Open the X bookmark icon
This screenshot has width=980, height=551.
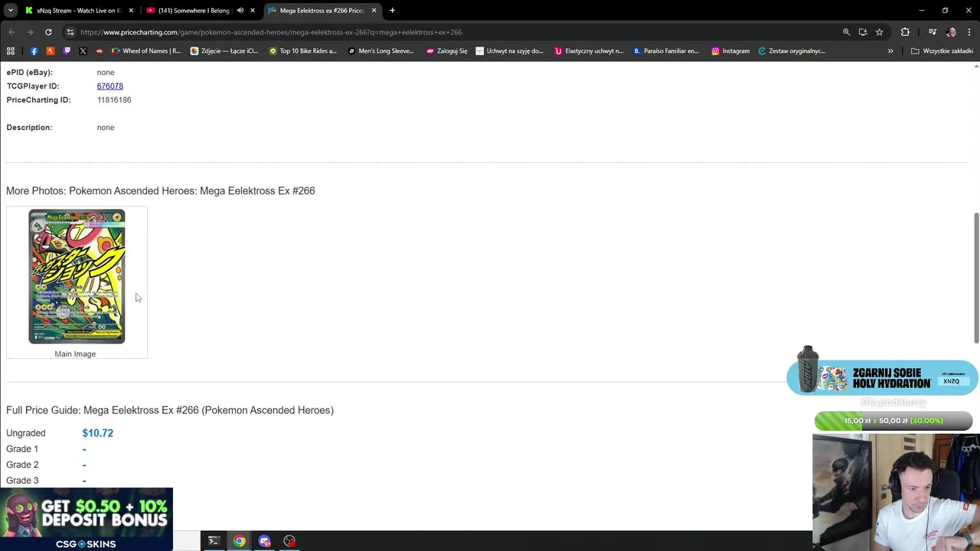tap(83, 51)
